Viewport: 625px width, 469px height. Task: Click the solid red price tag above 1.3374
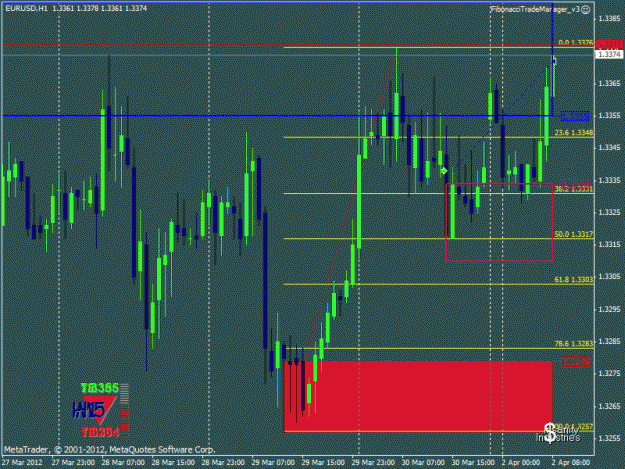[609, 44]
